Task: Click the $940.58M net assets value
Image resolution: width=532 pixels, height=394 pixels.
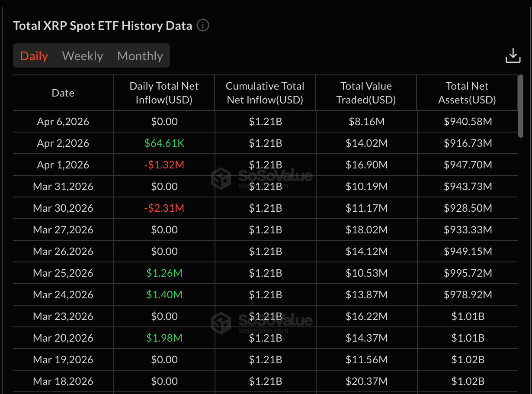Action: 468,122
